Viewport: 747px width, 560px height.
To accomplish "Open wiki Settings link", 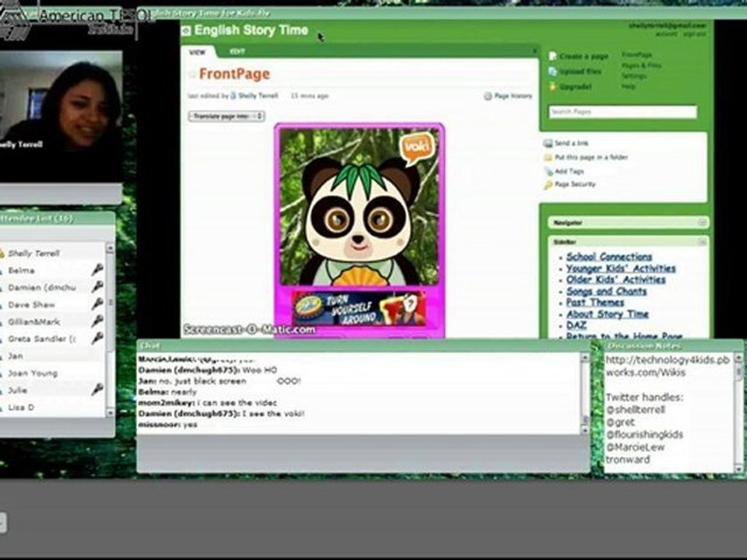I will point(634,75).
